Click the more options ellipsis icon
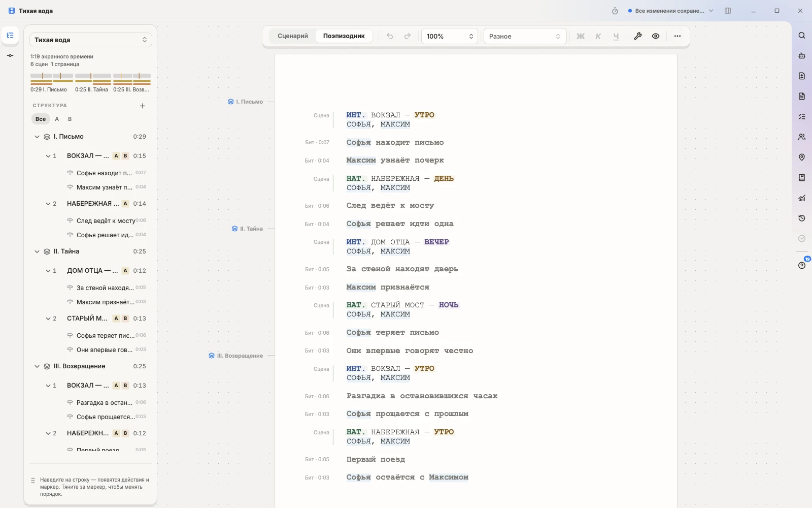The image size is (812, 508). pyautogui.click(x=678, y=36)
